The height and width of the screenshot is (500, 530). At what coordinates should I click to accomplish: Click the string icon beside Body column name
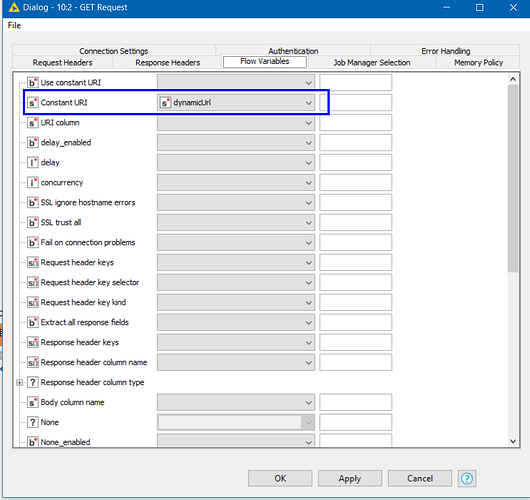(x=32, y=402)
